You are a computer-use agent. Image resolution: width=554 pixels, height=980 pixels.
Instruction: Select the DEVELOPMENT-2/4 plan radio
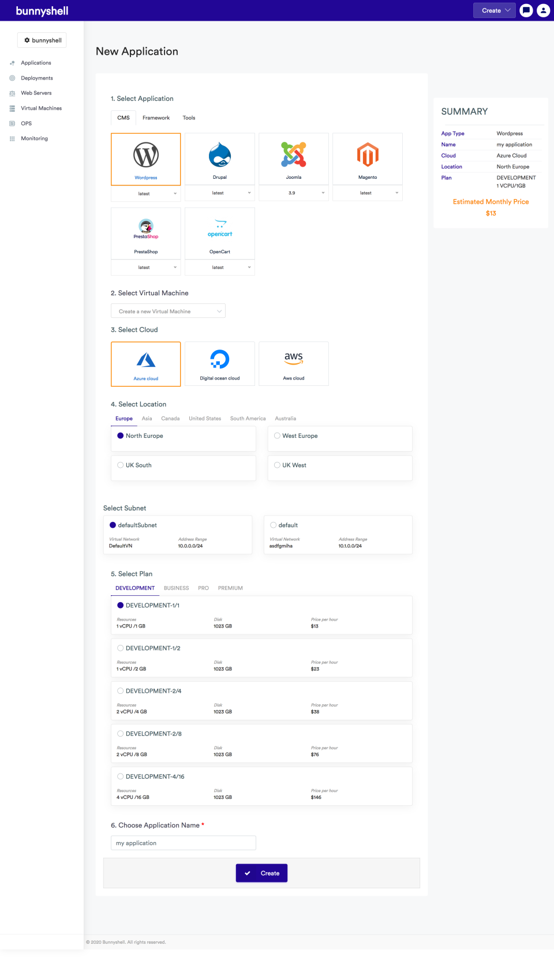point(121,690)
